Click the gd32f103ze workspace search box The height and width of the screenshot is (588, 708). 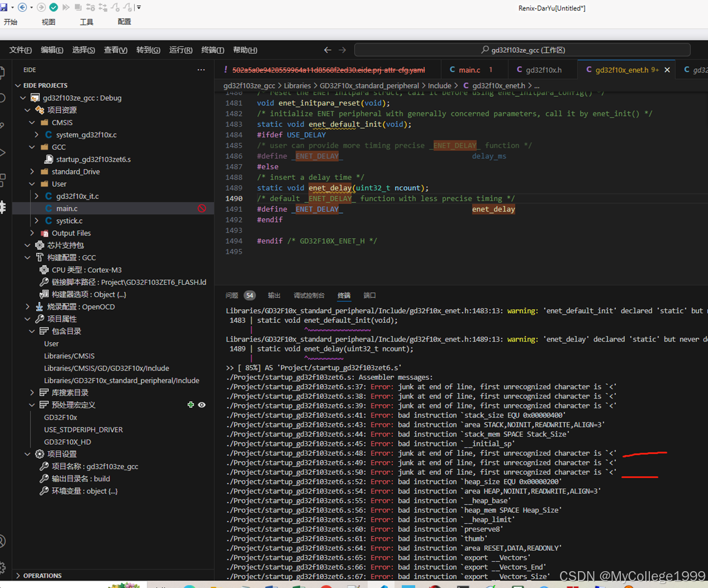point(522,50)
